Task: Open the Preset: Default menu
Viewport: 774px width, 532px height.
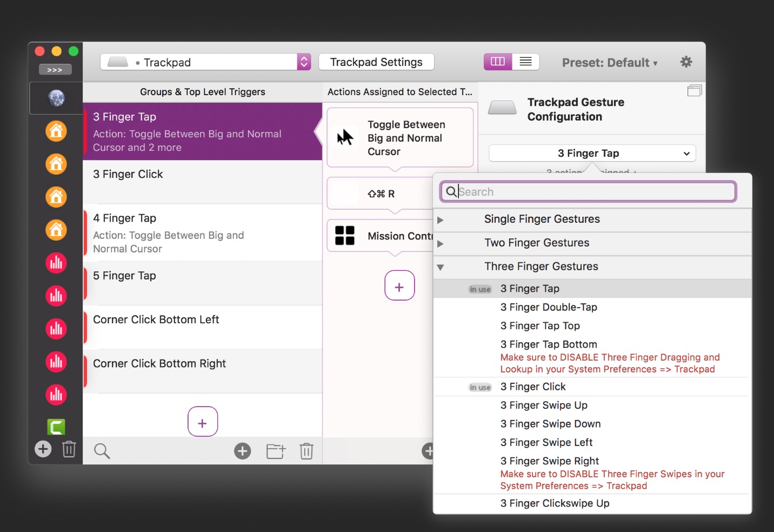Action: click(610, 63)
